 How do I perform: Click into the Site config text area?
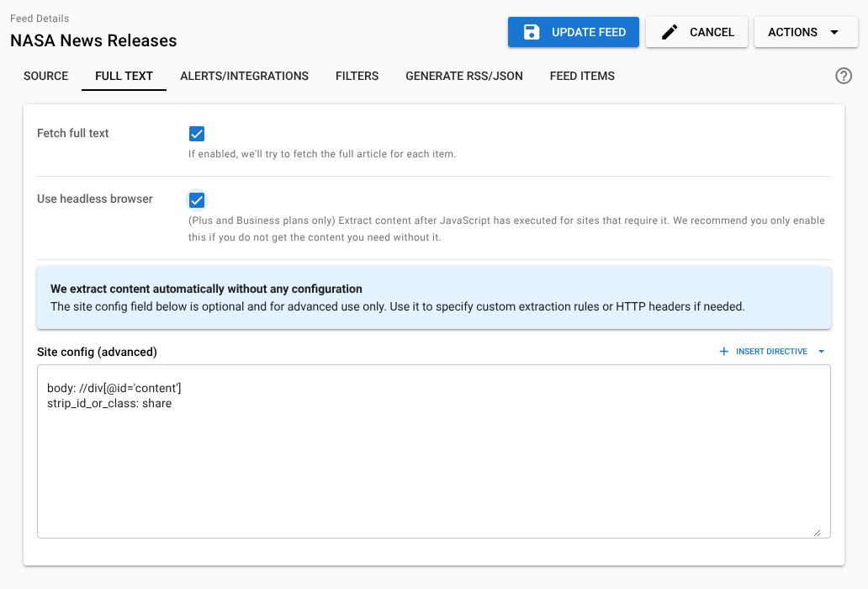coord(433,451)
